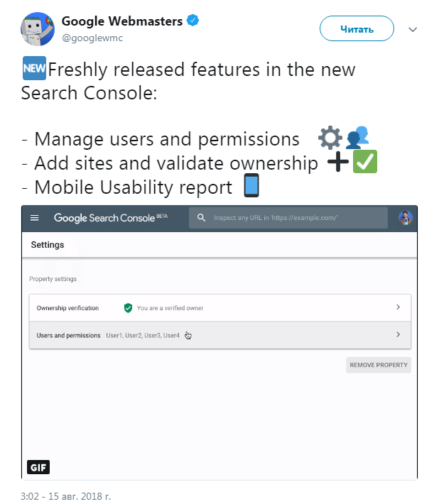Click the green checkmark emoji
Image resolution: width=439 pixels, height=504 pixels.
coord(365,162)
